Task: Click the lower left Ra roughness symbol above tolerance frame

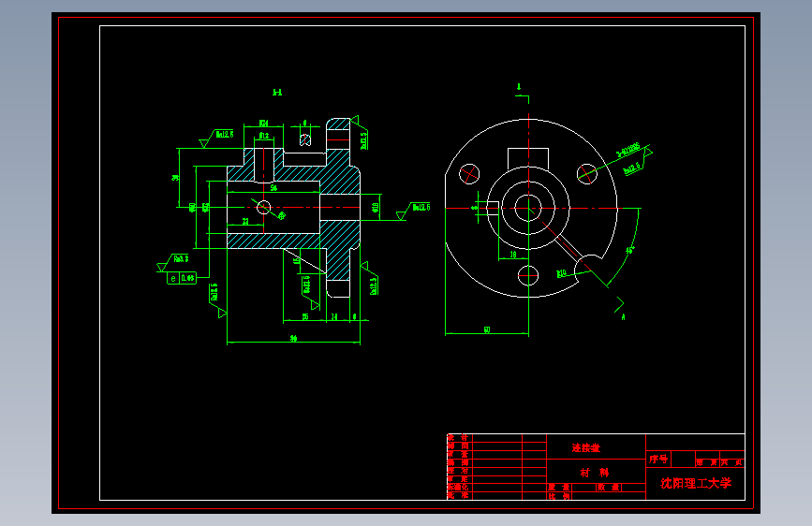Action: click(173, 261)
